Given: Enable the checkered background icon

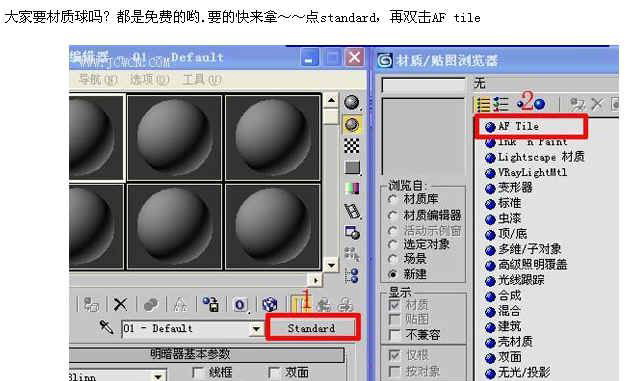Looking at the screenshot, I should coord(352,145).
